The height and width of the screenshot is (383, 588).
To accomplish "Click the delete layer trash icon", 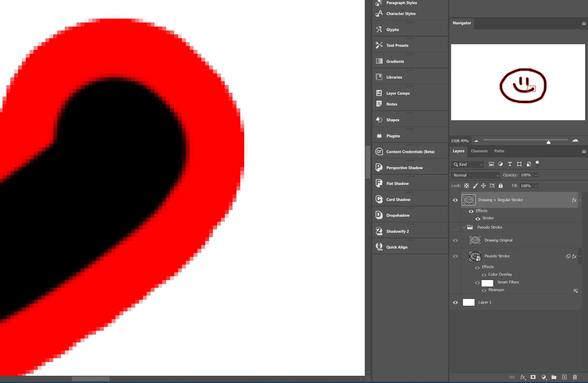I will tap(575, 377).
